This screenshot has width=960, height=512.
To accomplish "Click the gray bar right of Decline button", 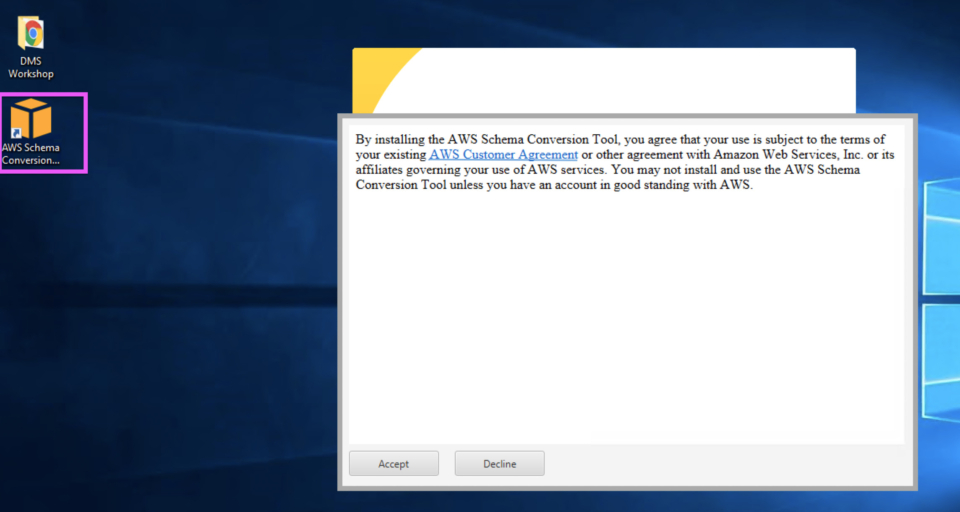I will pyautogui.click(x=720, y=463).
